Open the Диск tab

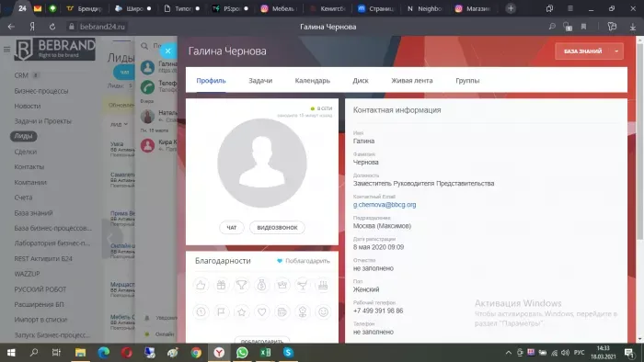pyautogui.click(x=361, y=81)
